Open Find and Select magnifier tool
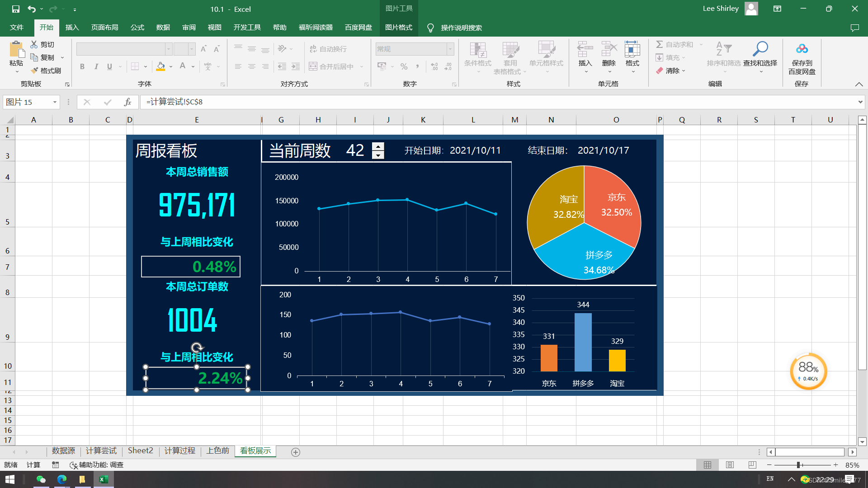Image resolution: width=868 pixels, height=488 pixels. (760, 49)
